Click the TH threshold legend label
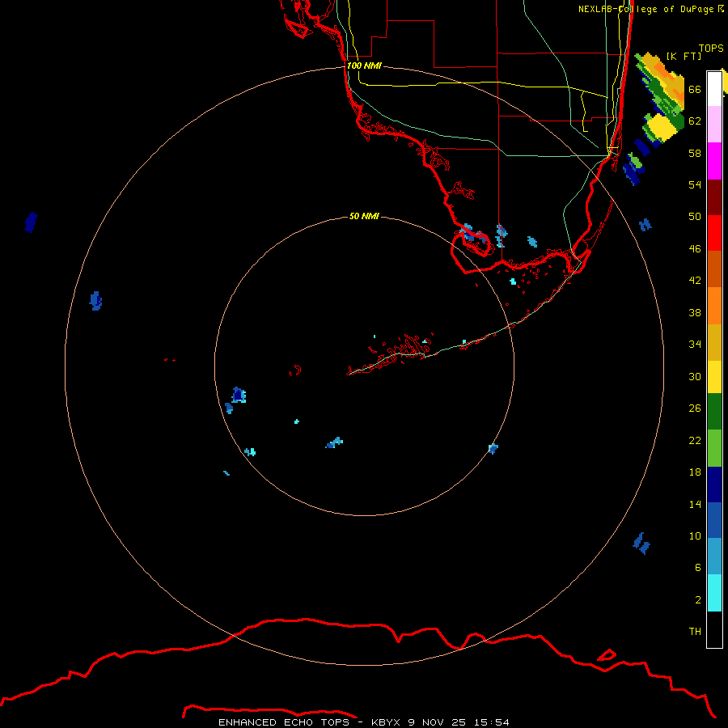This screenshot has width=728, height=728. (695, 632)
